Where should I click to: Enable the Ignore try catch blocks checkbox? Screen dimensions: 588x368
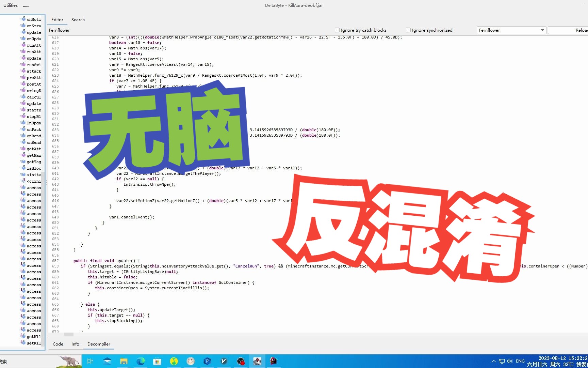click(337, 30)
